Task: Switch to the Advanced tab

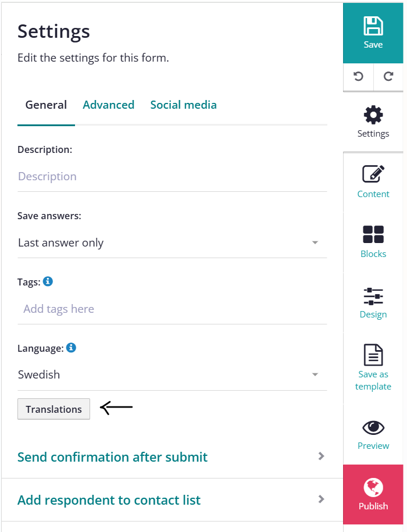Action: click(x=109, y=105)
